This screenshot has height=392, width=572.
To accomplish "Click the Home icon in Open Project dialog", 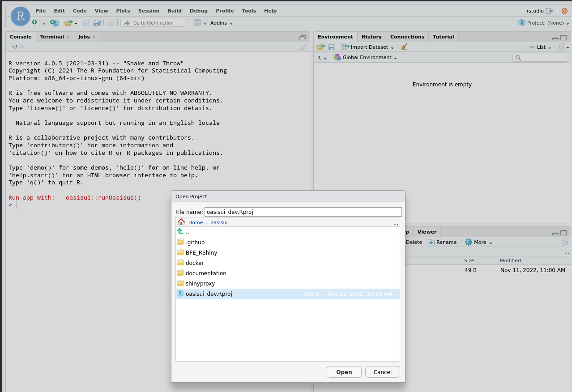I will click(x=181, y=222).
